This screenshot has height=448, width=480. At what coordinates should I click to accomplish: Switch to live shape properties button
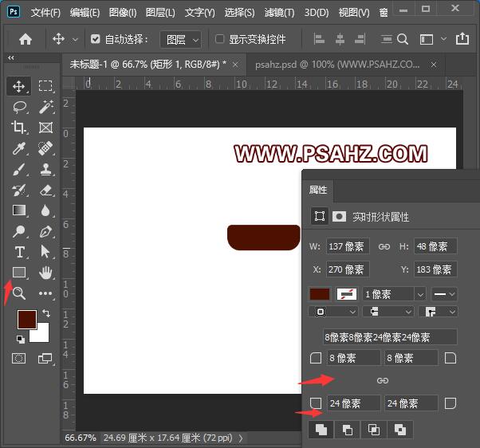click(x=320, y=216)
